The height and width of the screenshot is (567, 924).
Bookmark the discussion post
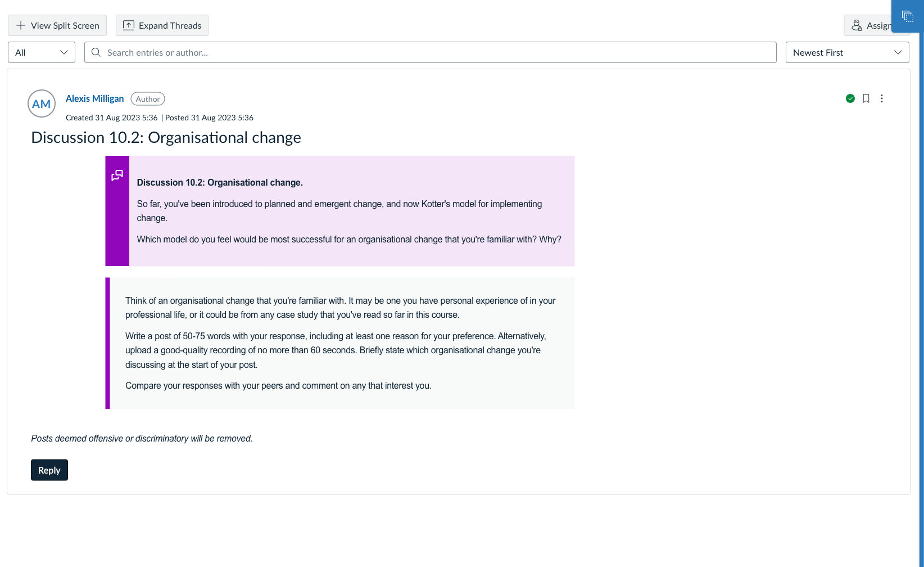point(866,98)
